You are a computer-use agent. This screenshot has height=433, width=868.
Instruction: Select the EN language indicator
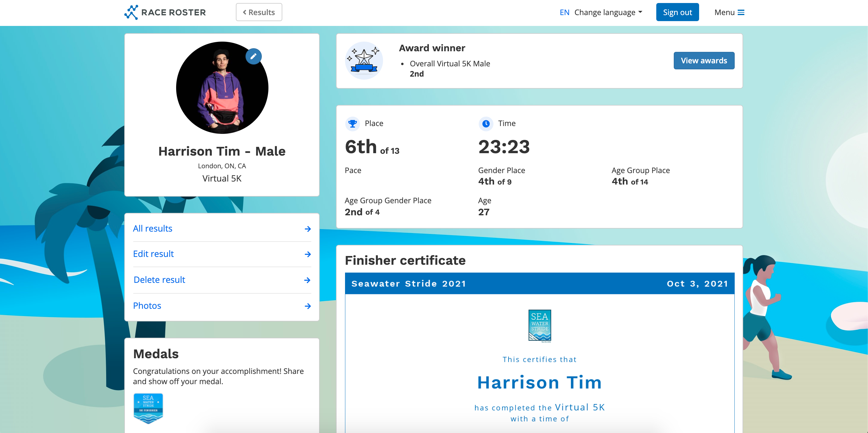click(x=564, y=12)
